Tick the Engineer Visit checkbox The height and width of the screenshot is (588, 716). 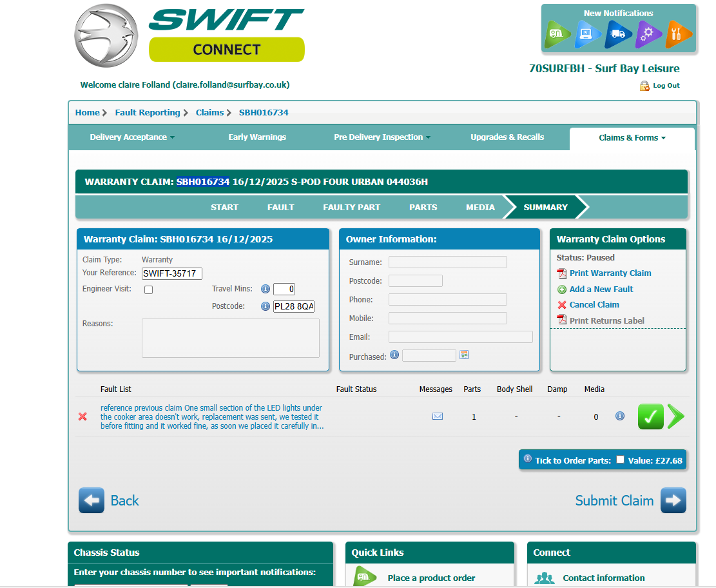(148, 289)
